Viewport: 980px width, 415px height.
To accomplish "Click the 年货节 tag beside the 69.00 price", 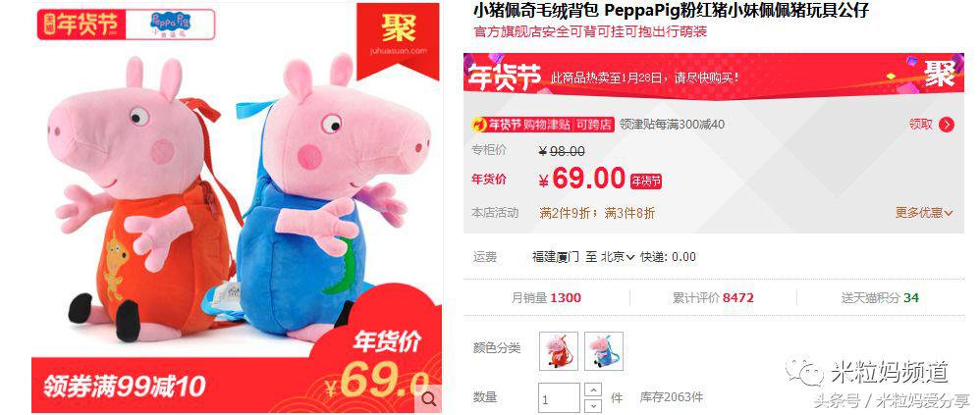I will [x=645, y=181].
